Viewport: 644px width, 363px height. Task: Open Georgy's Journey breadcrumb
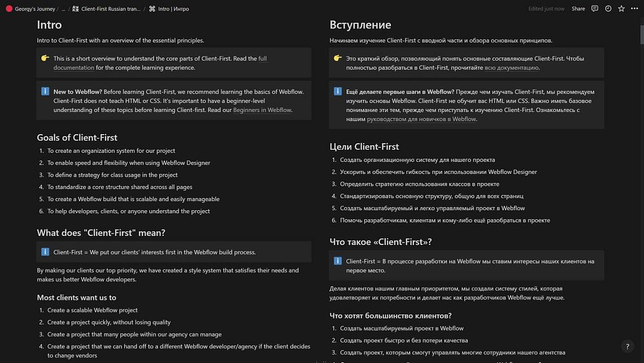tap(35, 9)
